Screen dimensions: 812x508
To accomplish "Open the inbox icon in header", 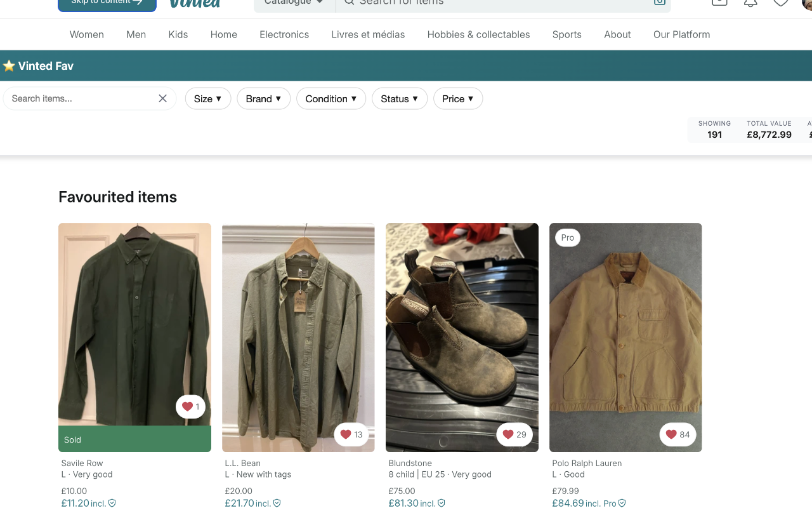I will (x=720, y=3).
